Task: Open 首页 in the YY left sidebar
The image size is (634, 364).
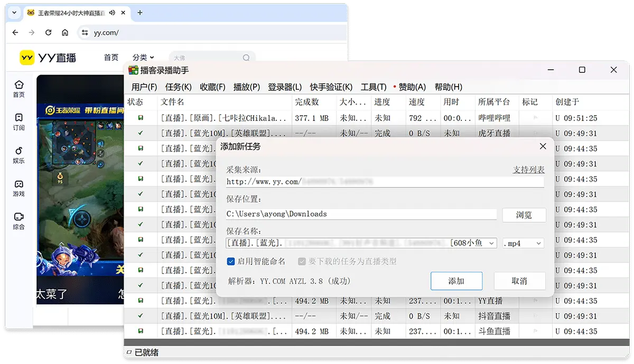Action: click(x=19, y=89)
